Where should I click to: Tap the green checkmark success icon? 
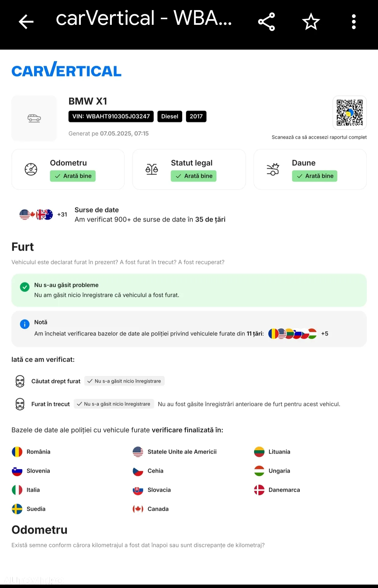[x=25, y=287]
